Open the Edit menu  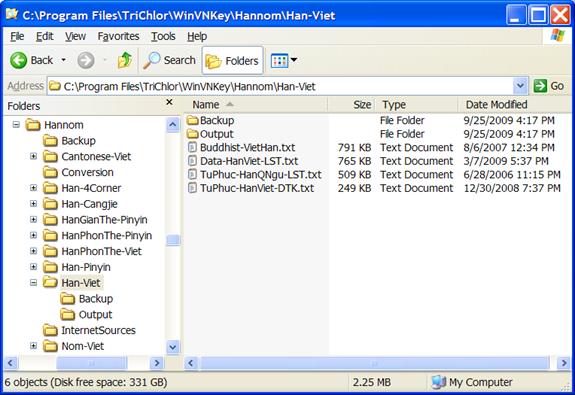45,36
